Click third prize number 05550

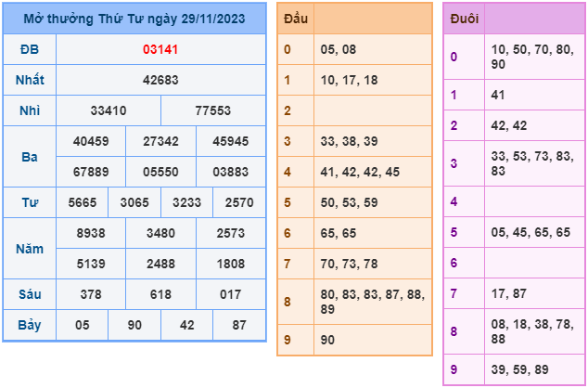tap(160, 172)
